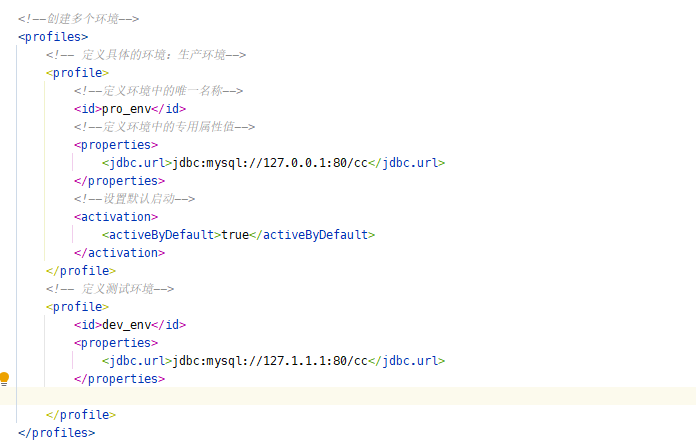Select the id value pro_env
Screen dimensions: 696x443
click(127, 109)
